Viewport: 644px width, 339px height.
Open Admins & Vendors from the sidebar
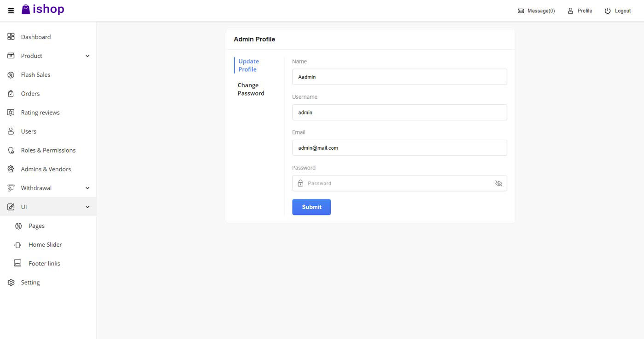pos(11,169)
